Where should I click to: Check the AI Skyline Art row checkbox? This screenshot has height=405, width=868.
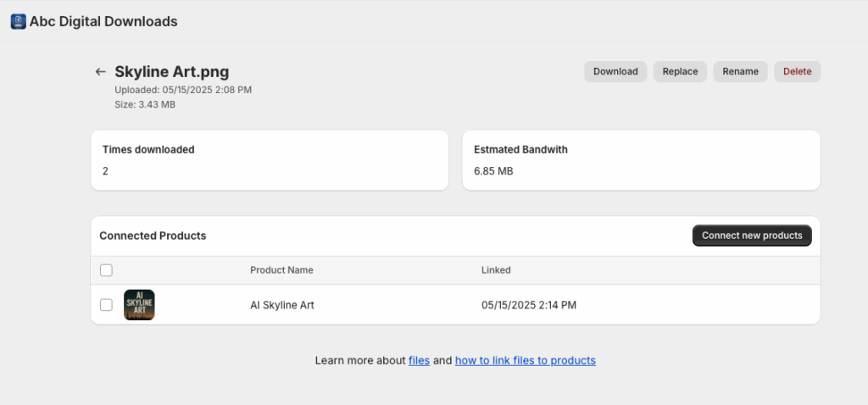[x=106, y=305]
